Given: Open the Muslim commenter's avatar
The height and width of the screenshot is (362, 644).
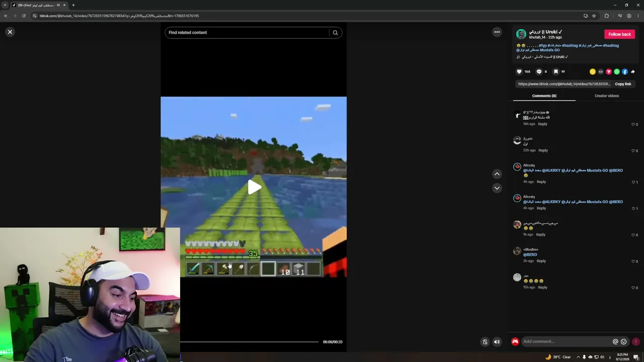Looking at the screenshot, I should point(517,251).
